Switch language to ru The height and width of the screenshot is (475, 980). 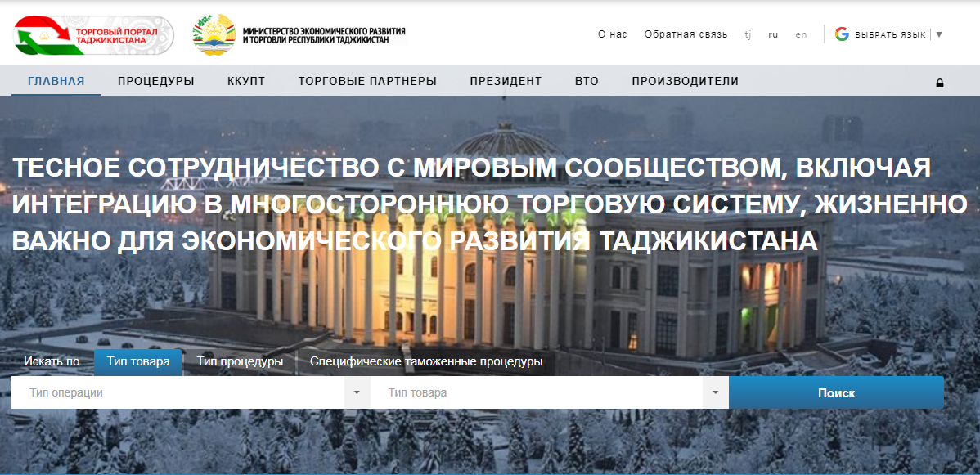click(773, 34)
